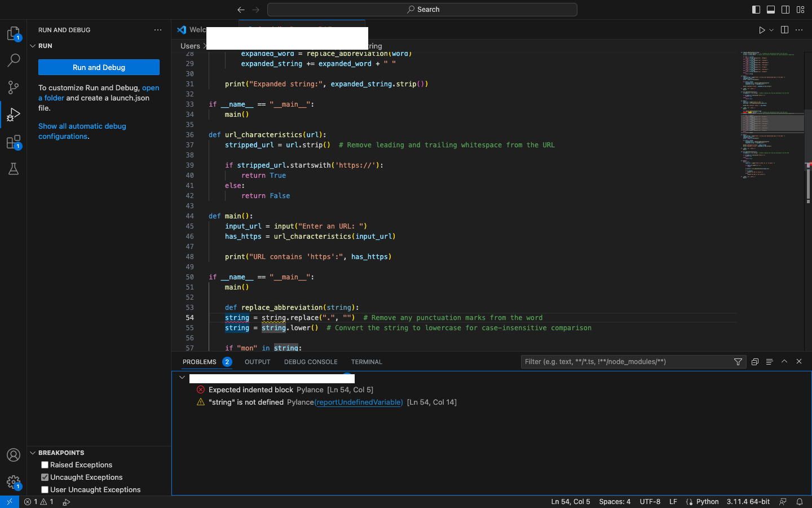Go forward with the navigation arrow
Viewport: 812px width, 508px height.
click(256, 10)
